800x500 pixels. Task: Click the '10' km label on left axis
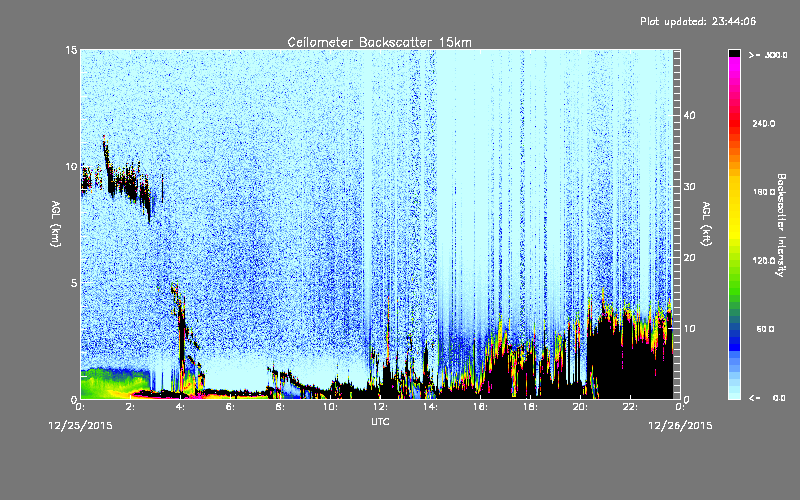click(x=71, y=166)
